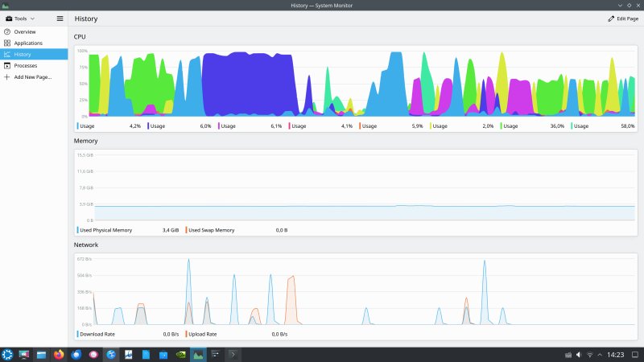
Task: Select the History page
Action: [x=34, y=54]
